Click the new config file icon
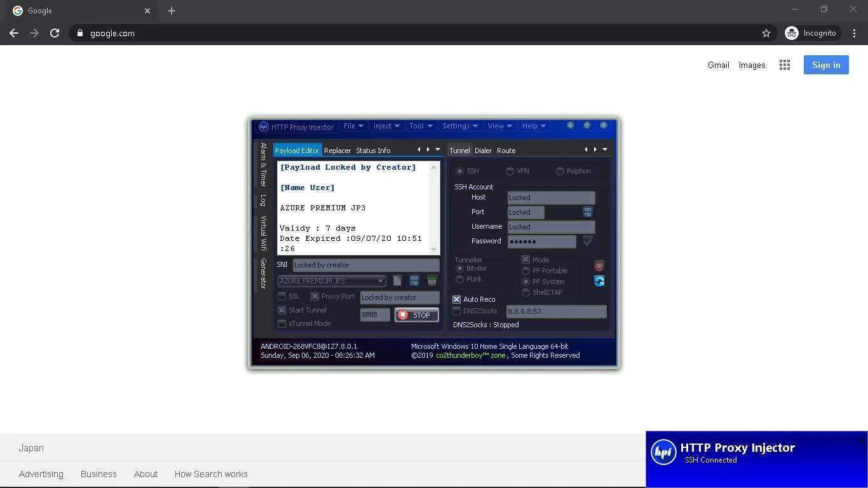Screen dimensions: 868x488 (397, 281)
